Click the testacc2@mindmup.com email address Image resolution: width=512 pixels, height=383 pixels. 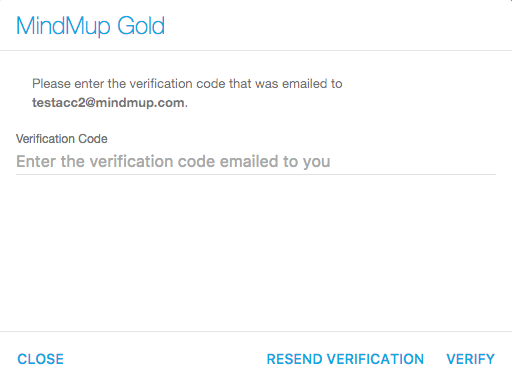[108, 103]
